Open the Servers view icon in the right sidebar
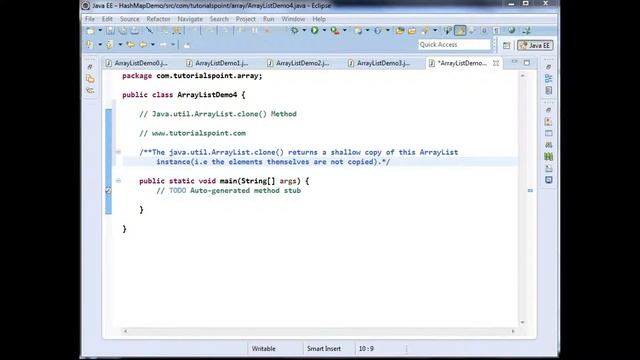This screenshot has width=640, height=360. (x=549, y=145)
